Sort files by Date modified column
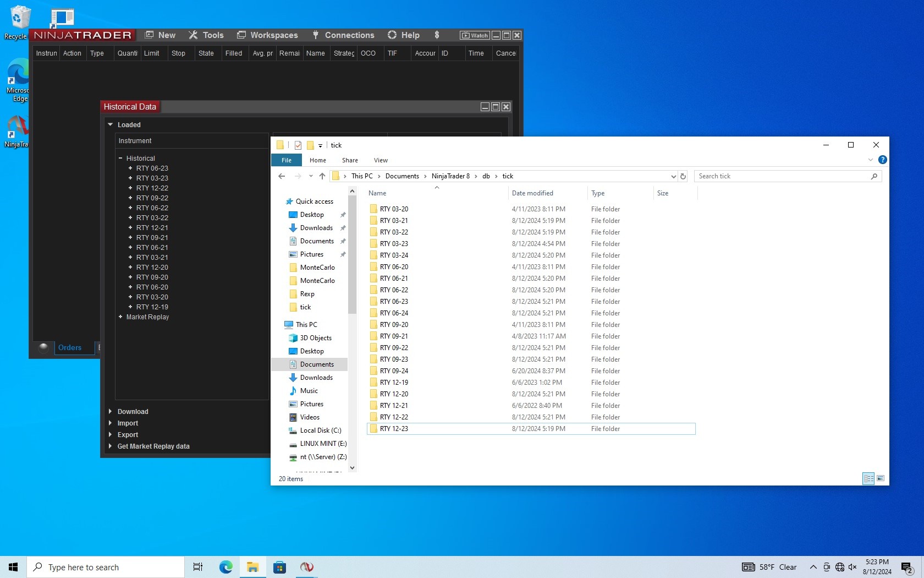Viewport: 924px width, 578px height. point(532,193)
